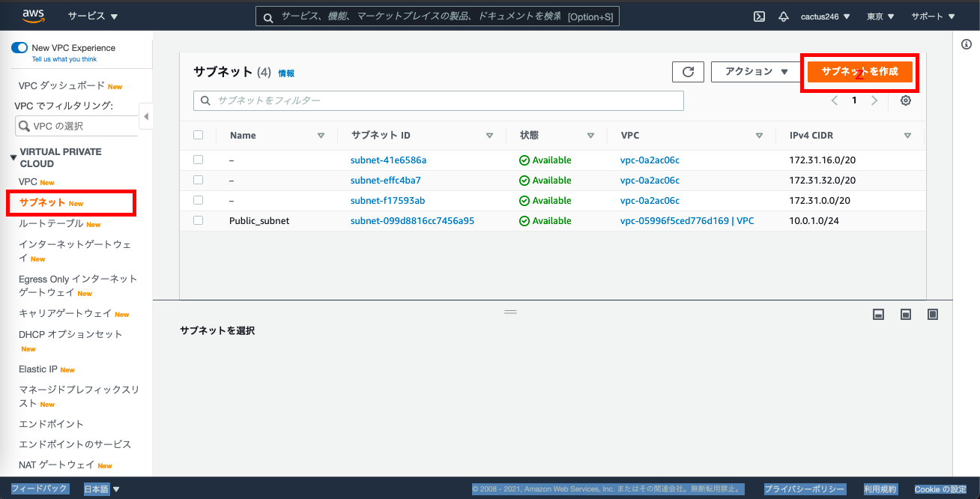Open the 情報 info link
The image size is (980, 499).
pos(286,73)
